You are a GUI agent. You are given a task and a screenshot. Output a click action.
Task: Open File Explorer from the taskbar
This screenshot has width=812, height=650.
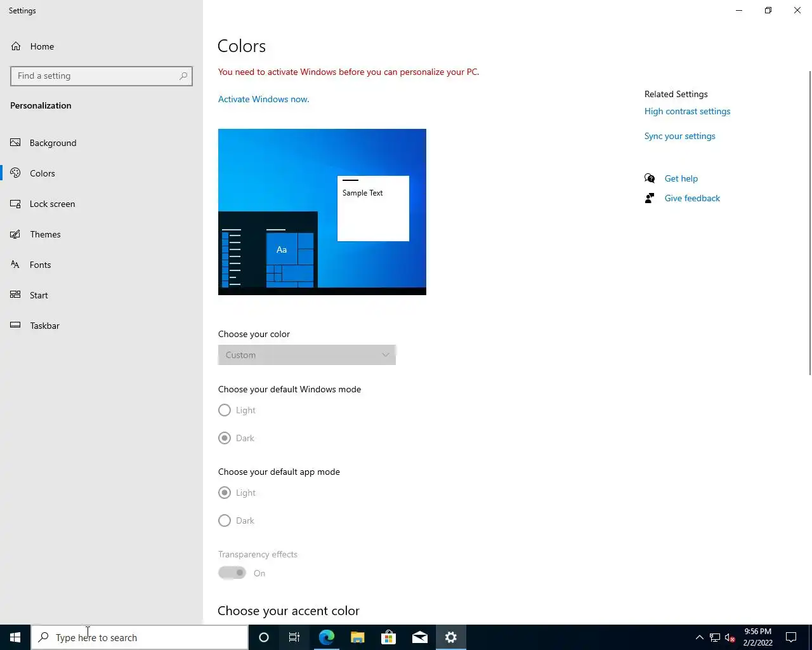pos(357,637)
